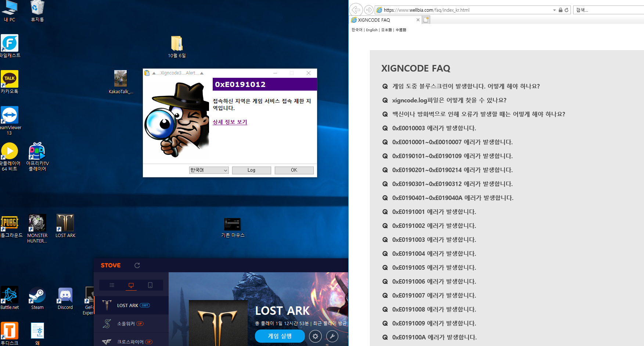Screen dimensions: 644x346
Task: Open the KakaoTalk image file thumbnail
Action: pyautogui.click(x=120, y=82)
